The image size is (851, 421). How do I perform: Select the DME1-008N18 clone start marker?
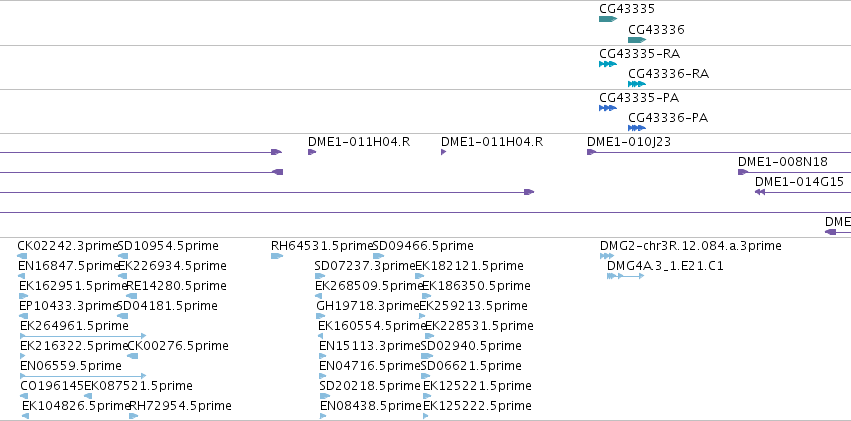pyautogui.click(x=743, y=172)
